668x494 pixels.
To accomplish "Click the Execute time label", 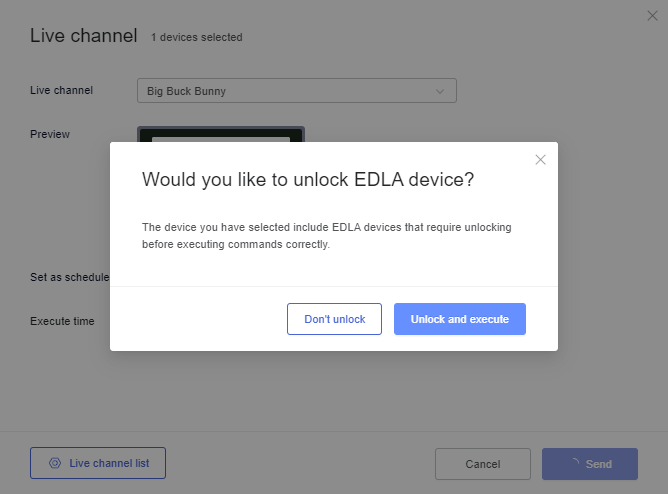I will (x=62, y=321).
